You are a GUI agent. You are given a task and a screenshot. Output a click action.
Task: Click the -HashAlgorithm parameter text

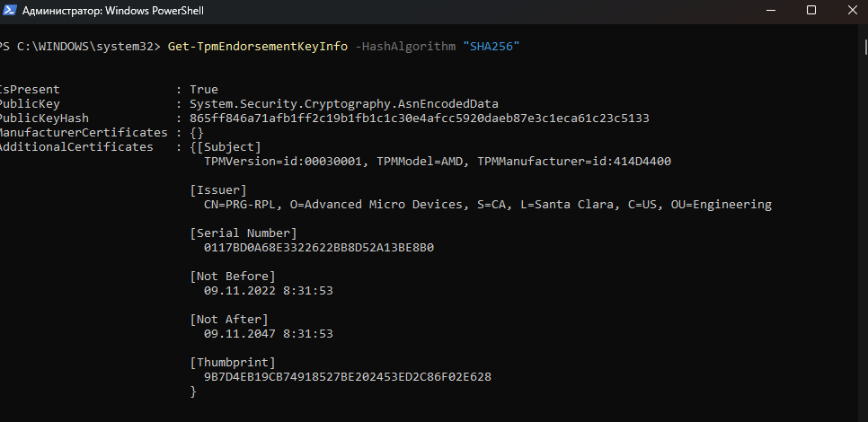404,47
